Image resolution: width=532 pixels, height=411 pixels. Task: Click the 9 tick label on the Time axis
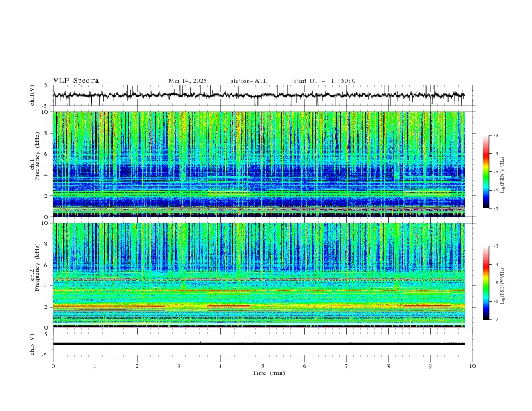[430, 366]
